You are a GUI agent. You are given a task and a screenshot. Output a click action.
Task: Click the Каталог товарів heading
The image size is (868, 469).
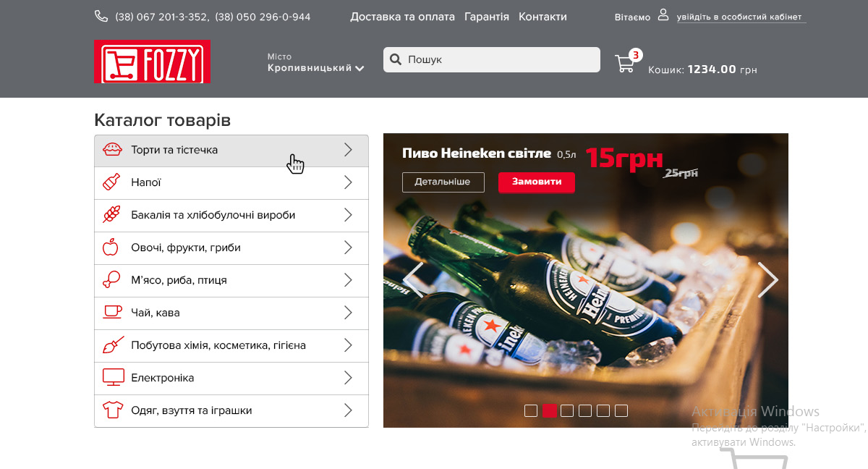point(162,120)
